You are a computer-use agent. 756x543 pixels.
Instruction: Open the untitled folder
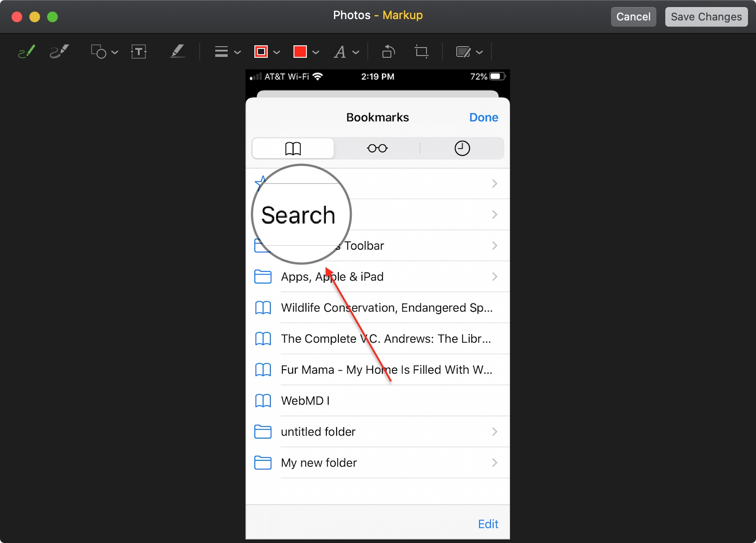(378, 432)
